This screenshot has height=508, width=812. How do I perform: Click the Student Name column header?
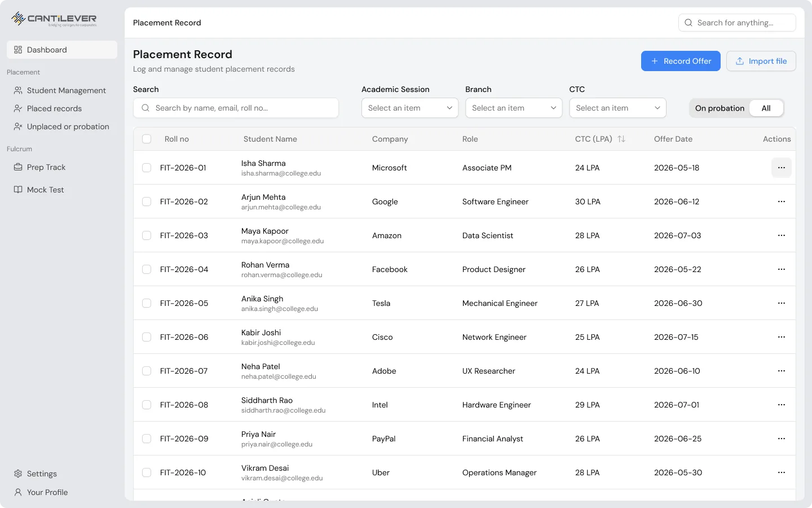[x=270, y=139]
